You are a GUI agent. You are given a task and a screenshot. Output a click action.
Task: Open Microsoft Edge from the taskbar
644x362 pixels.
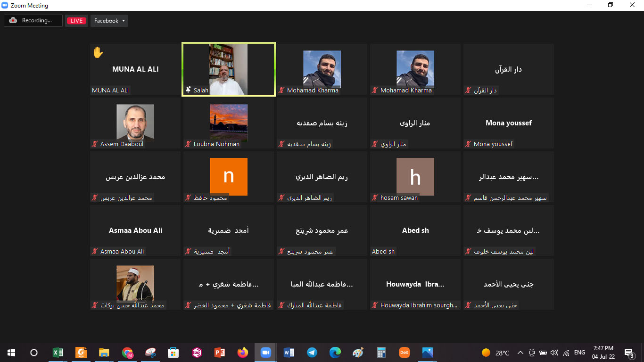tap(335, 353)
